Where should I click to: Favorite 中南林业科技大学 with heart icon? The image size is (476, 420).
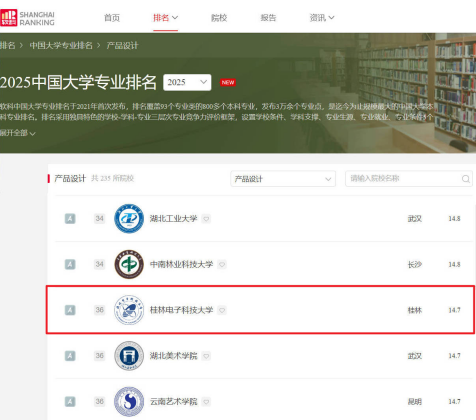click(x=222, y=265)
